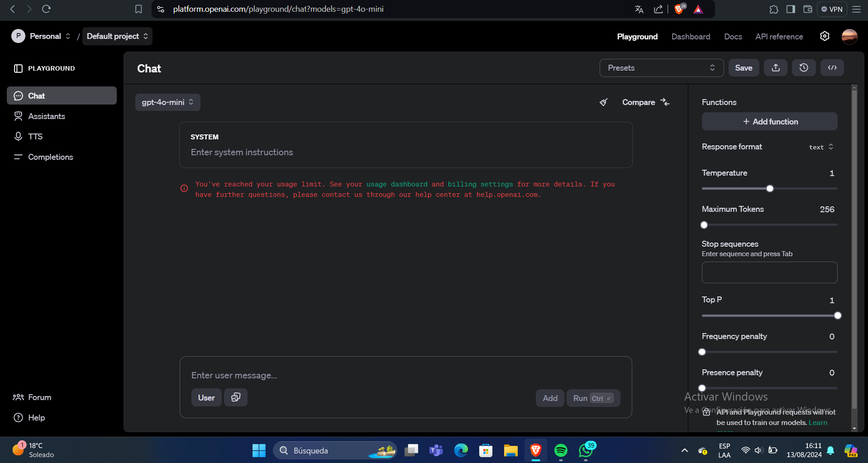Click the Maximum Tokens slider handle

704,225
